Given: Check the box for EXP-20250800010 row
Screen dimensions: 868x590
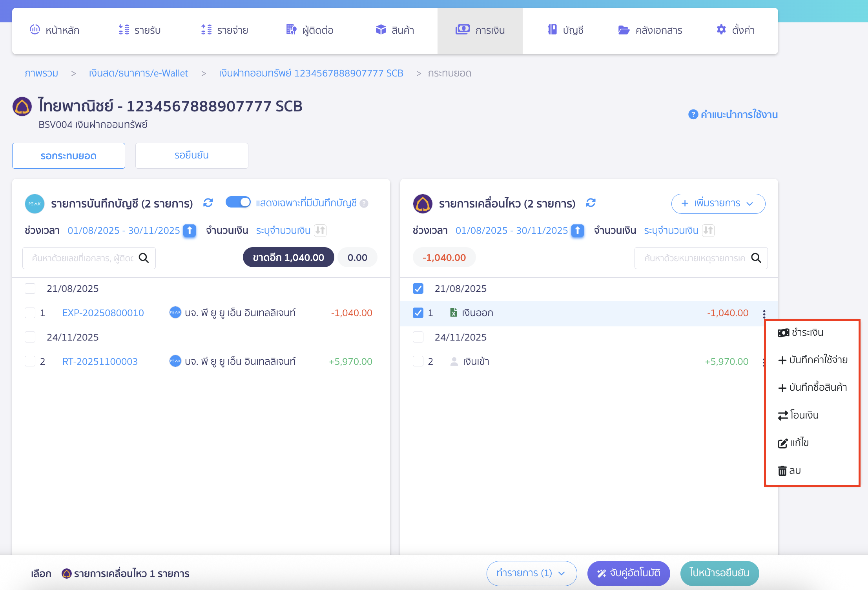Looking at the screenshot, I should point(30,313).
